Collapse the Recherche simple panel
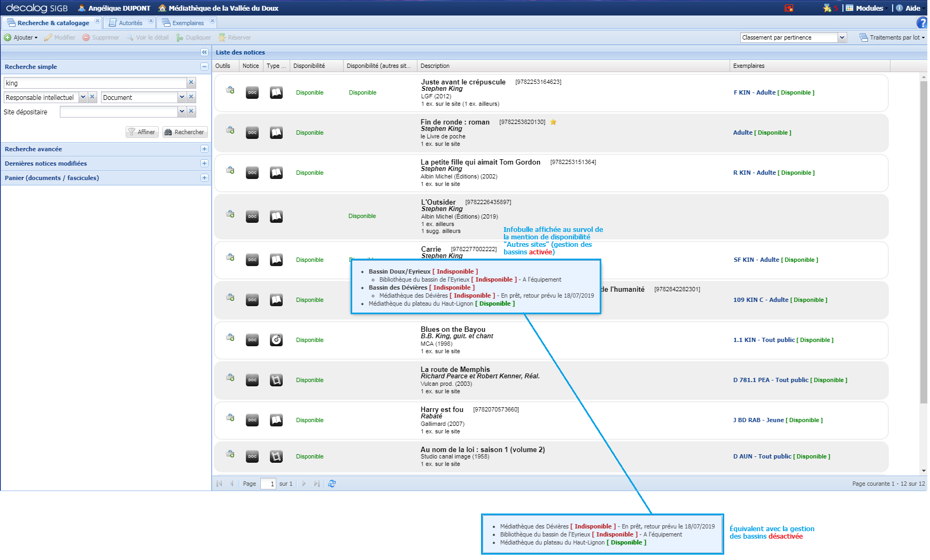Image resolution: width=930 pixels, height=560 pixels. 204,66
